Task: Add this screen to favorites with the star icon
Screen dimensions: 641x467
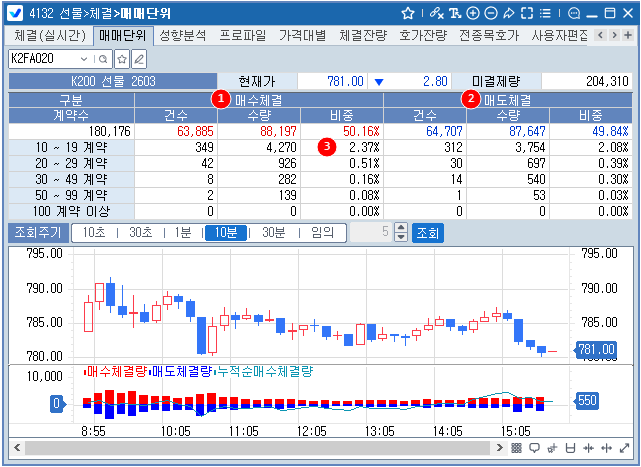Action: pos(408,13)
